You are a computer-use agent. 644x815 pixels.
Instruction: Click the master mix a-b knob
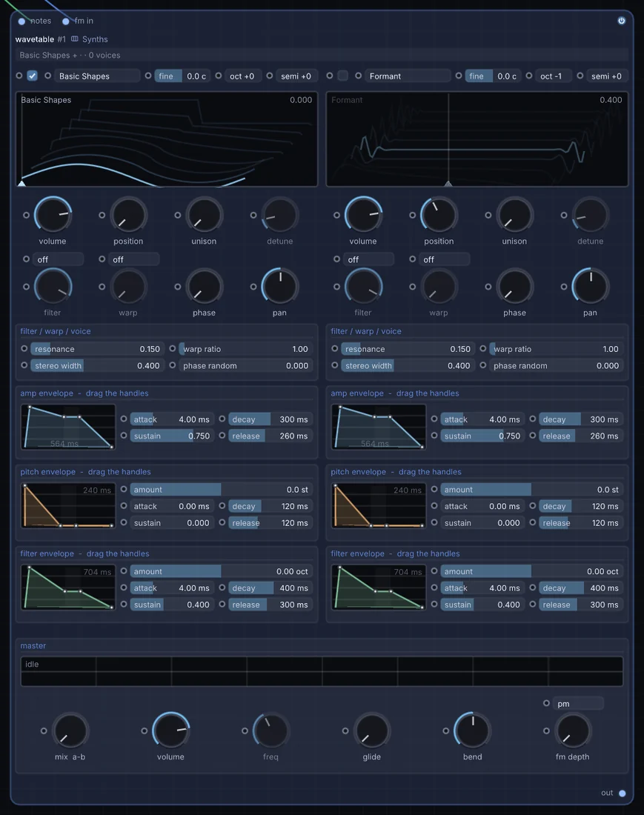tap(70, 731)
